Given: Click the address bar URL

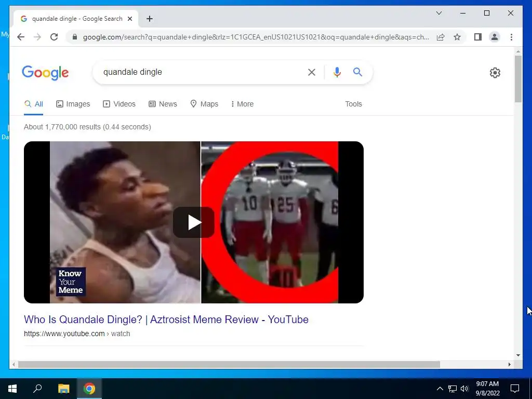Looking at the screenshot, I should (256, 37).
